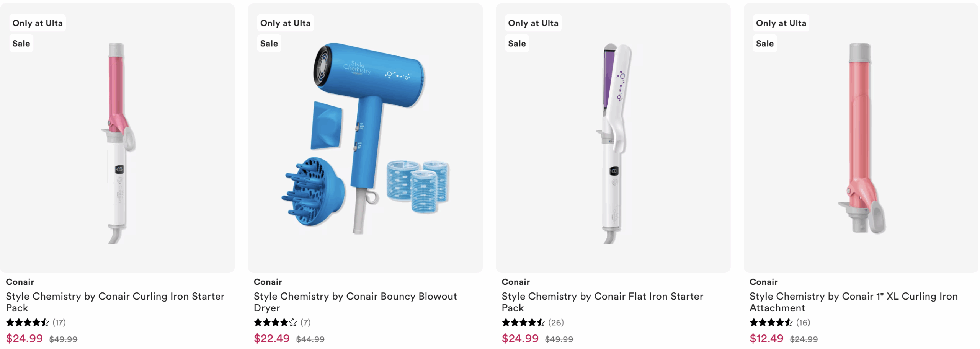
Task: Click the $22.49 blowout dryer sale price
Action: point(272,338)
